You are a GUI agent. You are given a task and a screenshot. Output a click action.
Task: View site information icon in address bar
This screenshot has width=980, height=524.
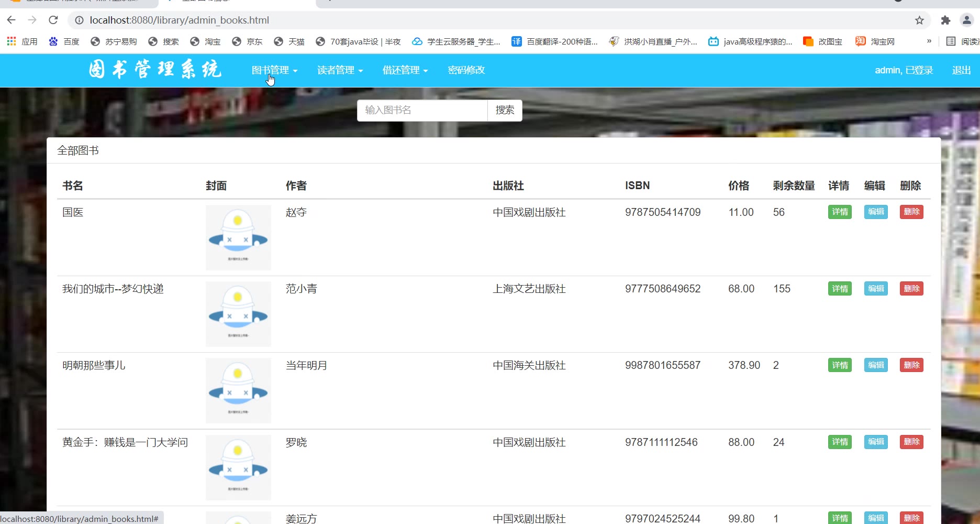click(79, 20)
